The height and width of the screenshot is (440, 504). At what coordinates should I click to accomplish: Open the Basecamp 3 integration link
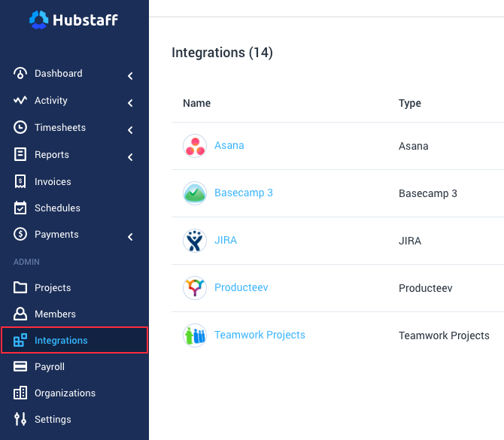click(x=244, y=193)
